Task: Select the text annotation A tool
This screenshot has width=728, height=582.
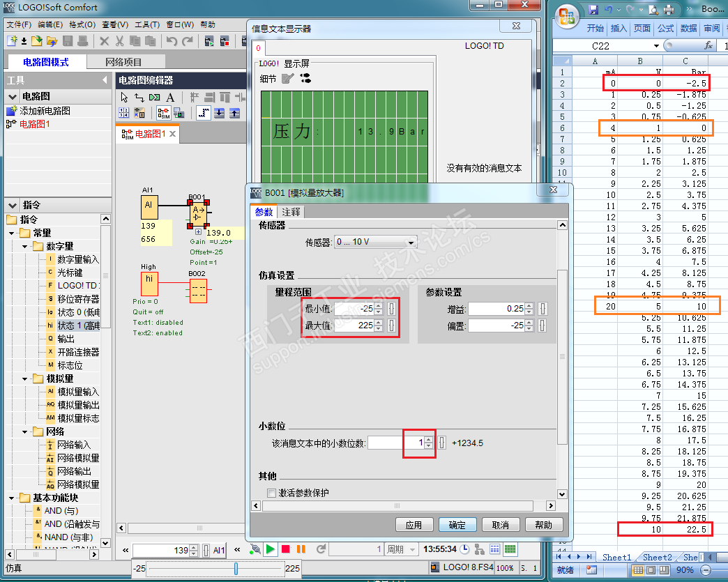Action: [170, 98]
